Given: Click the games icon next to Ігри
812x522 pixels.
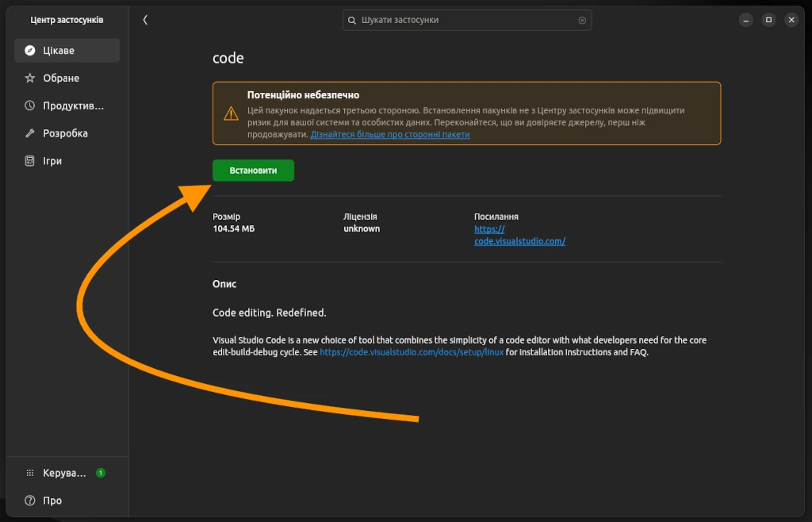Looking at the screenshot, I should click(x=30, y=161).
